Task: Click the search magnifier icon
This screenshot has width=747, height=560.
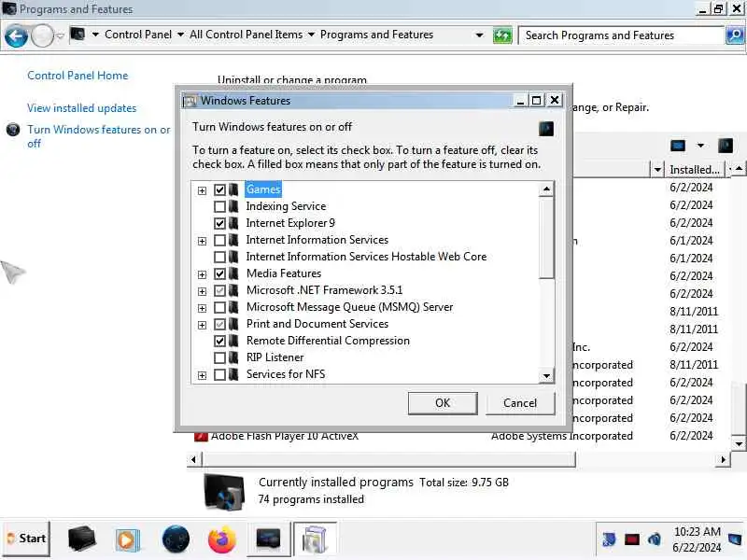Action: click(x=735, y=35)
